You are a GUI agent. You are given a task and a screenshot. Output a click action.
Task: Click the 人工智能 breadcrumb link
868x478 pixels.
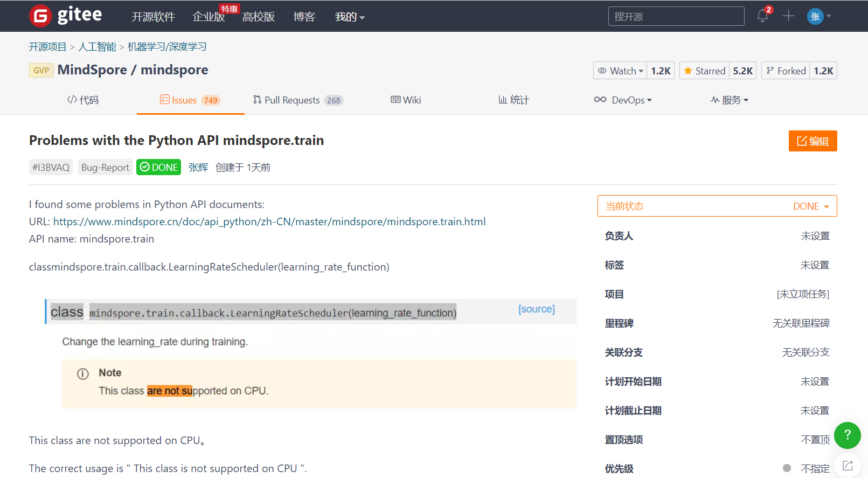97,47
